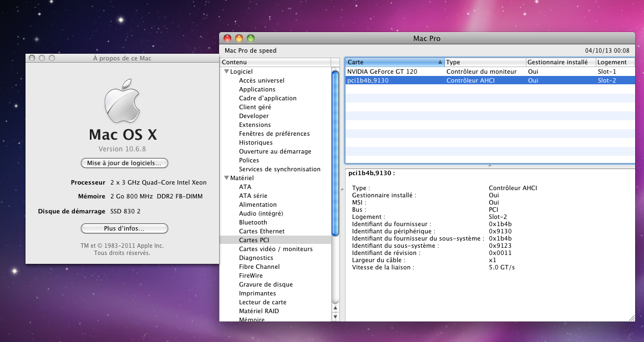Image resolution: width=644 pixels, height=342 pixels.
Task: Select Cadre d'application item
Action: [x=268, y=98]
